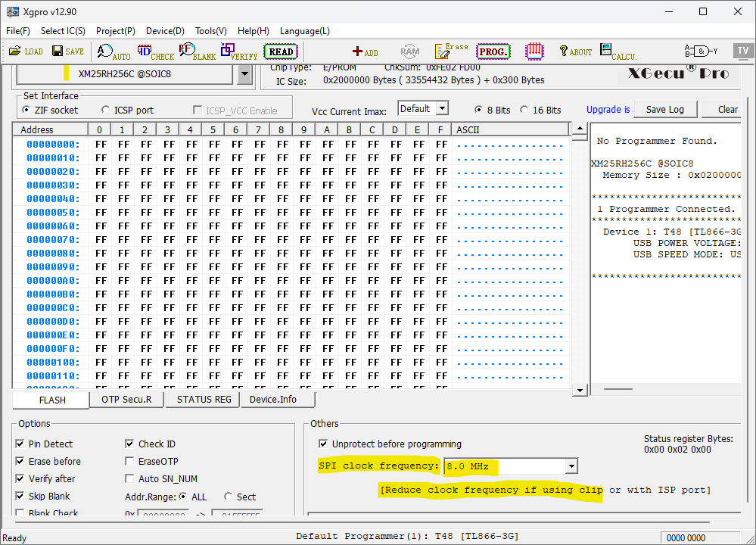Enable the Auto SN_NUM checkbox
This screenshot has height=545, width=756.
click(130, 479)
